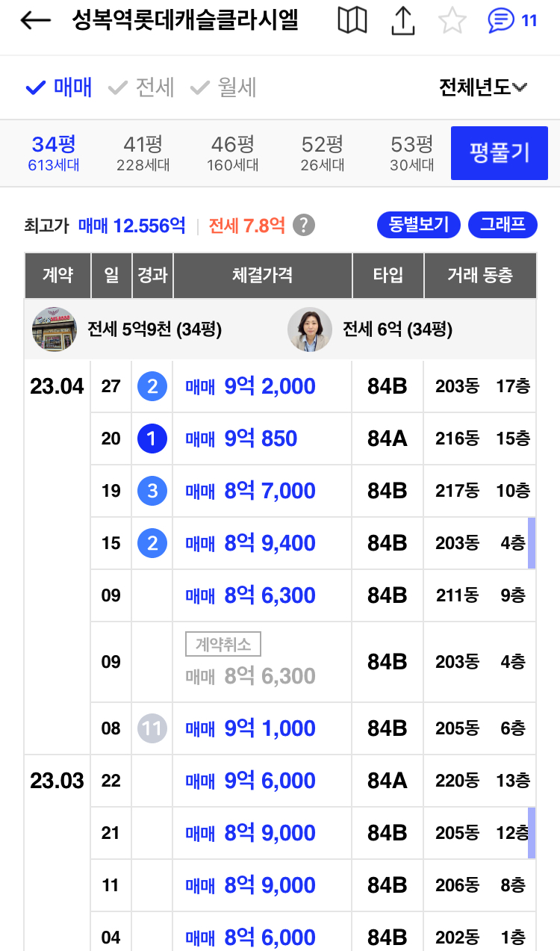Toggle the 전세 lease filter
This screenshot has height=951, width=560.
coord(141,87)
